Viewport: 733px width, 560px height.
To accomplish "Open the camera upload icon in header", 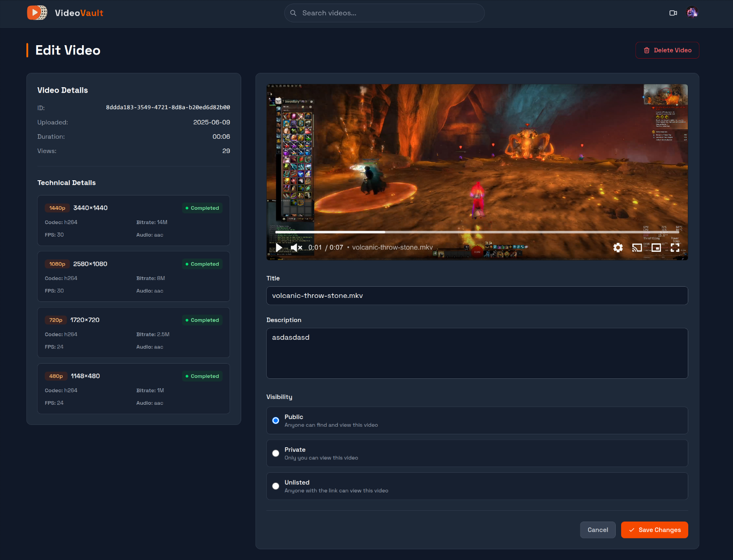I will tap(673, 13).
